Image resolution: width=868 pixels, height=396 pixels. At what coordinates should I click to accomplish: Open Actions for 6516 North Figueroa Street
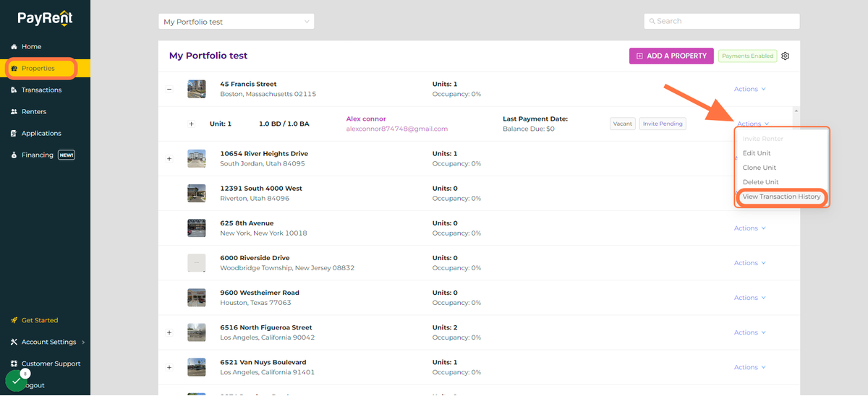coord(749,332)
